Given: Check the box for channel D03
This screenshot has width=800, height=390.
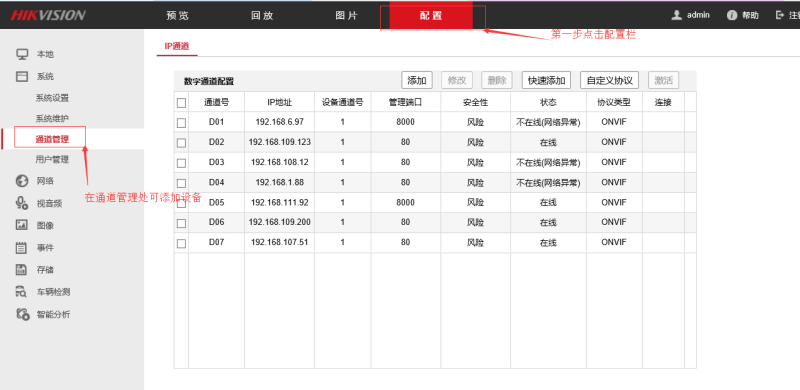Looking at the screenshot, I should (x=181, y=163).
